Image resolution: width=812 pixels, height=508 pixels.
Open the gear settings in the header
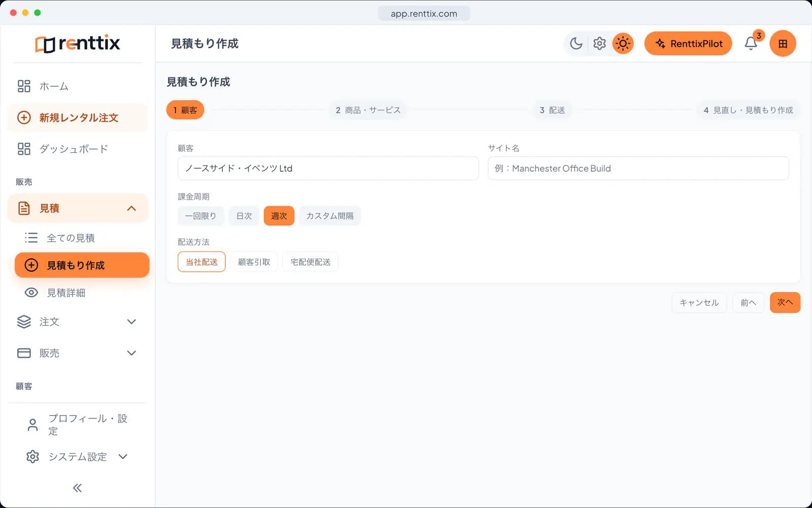[599, 44]
